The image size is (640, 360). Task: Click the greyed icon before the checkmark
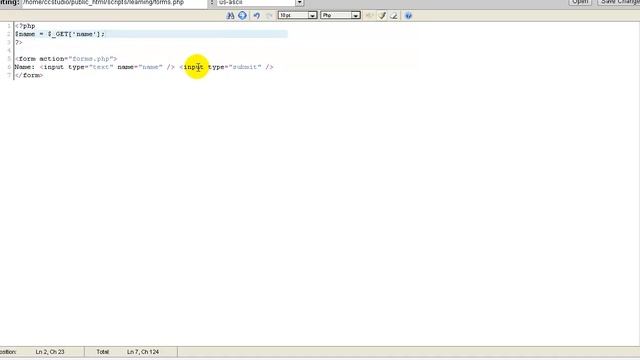[x=369, y=16]
